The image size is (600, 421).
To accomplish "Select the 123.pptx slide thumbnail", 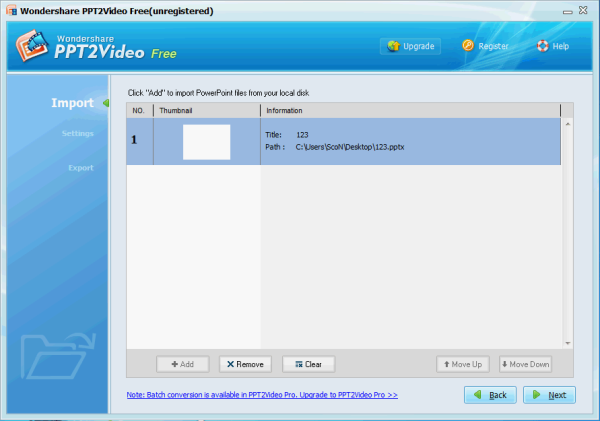I will pos(207,142).
